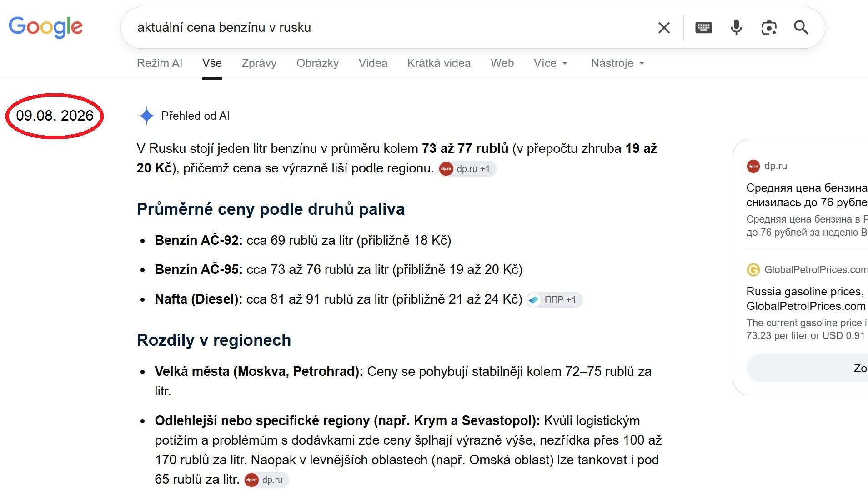Open the Videa results tab
This screenshot has width=868, height=496.
(x=373, y=63)
